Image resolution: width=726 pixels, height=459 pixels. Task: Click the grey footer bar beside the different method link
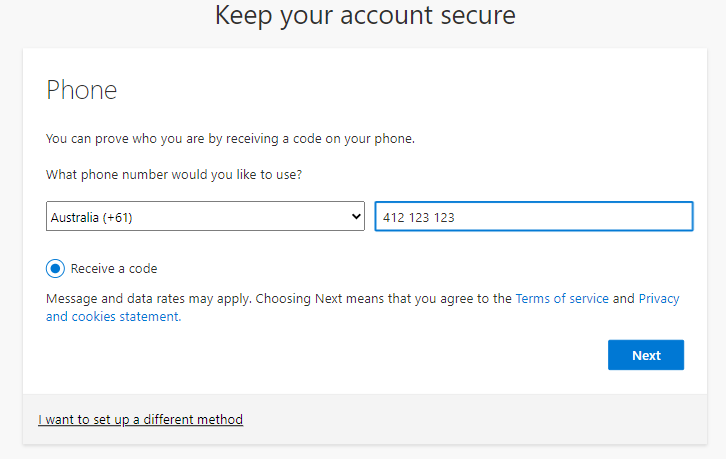[480, 419]
